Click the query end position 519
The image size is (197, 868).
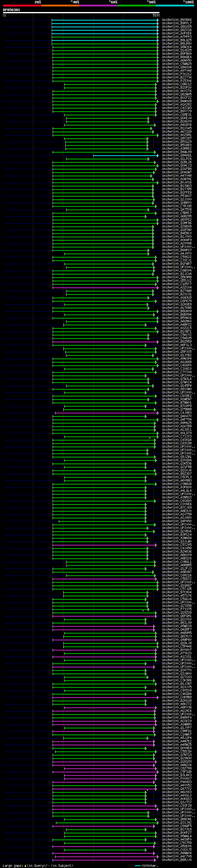pyautogui.click(x=155, y=15)
